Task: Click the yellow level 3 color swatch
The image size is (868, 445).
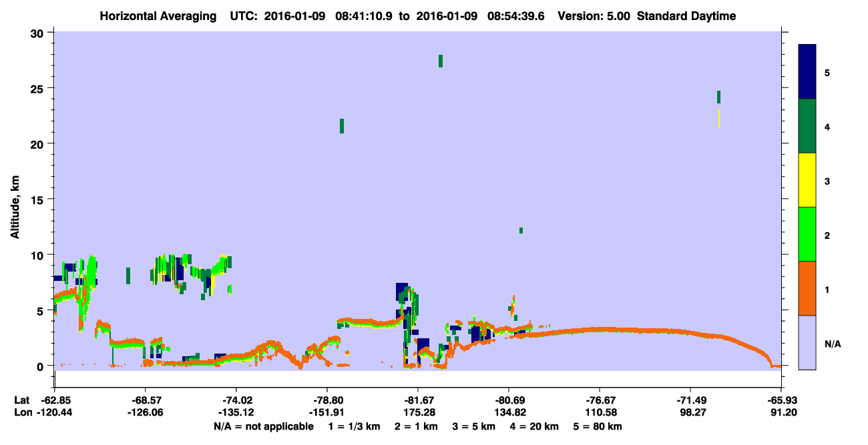Action: (x=807, y=180)
